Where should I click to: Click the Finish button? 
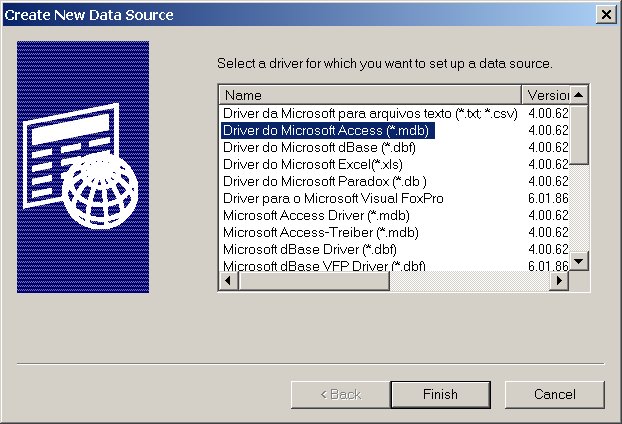[440, 394]
